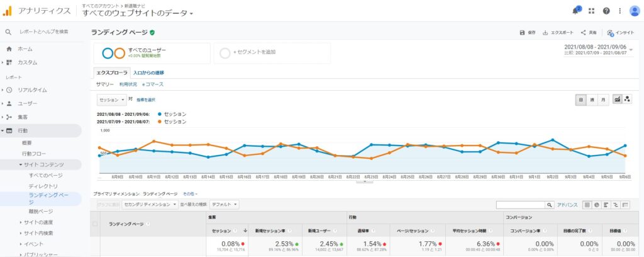644x257 pixels.
Task: Open the すべてのウェブサイトのデータ account selector
Action: 138,13
